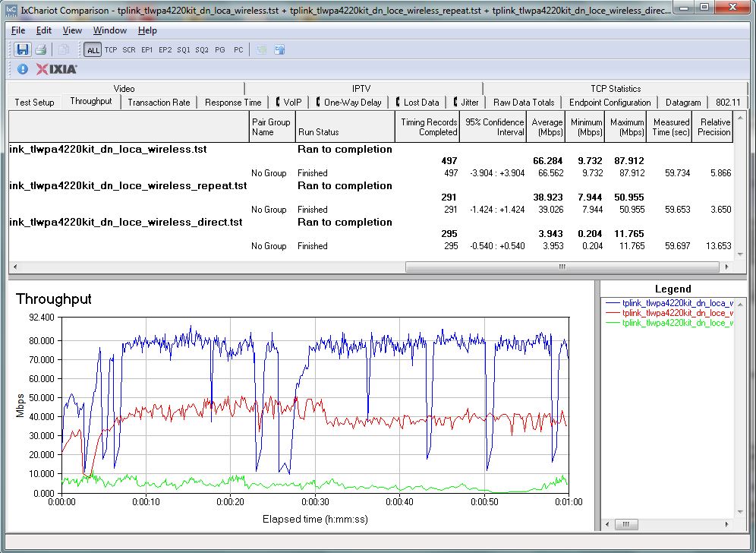Image resolution: width=756 pixels, height=553 pixels.
Task: Click the IXIA logo
Action: pyautogui.click(x=56, y=69)
